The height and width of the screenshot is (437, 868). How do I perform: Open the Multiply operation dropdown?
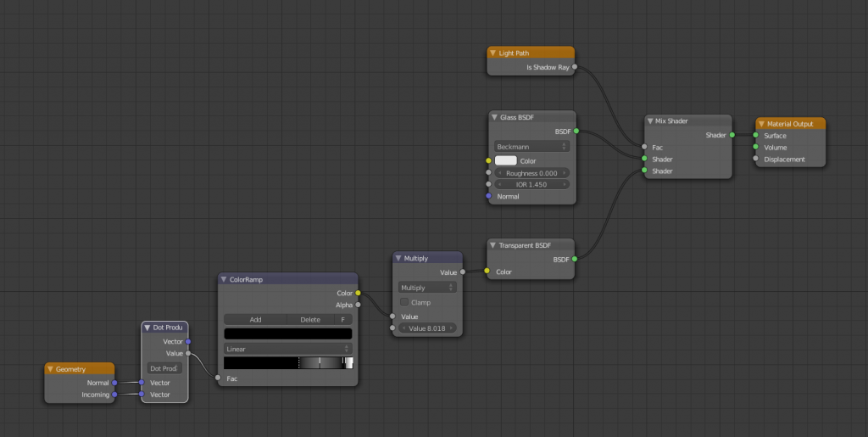pyautogui.click(x=427, y=288)
